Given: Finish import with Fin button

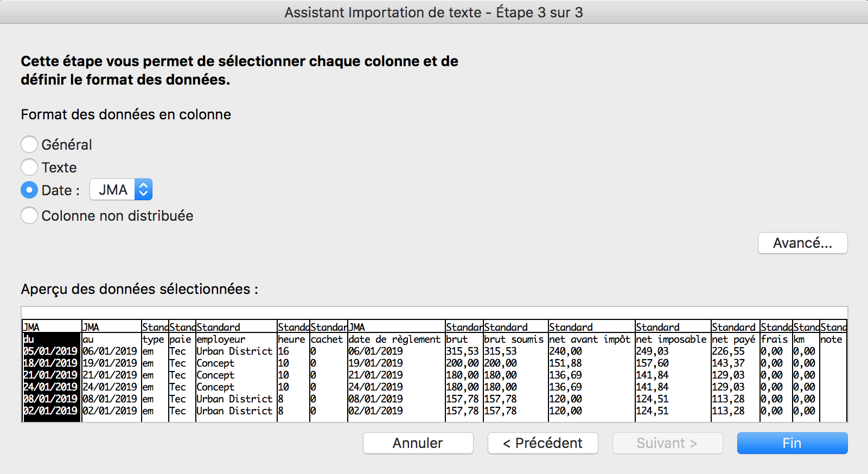Looking at the screenshot, I should pos(792,443).
